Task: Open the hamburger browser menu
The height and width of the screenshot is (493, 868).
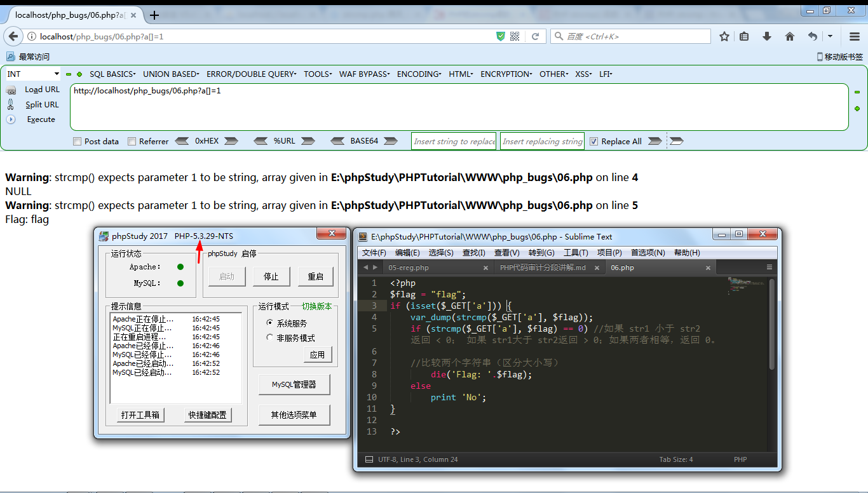Action: click(x=855, y=37)
